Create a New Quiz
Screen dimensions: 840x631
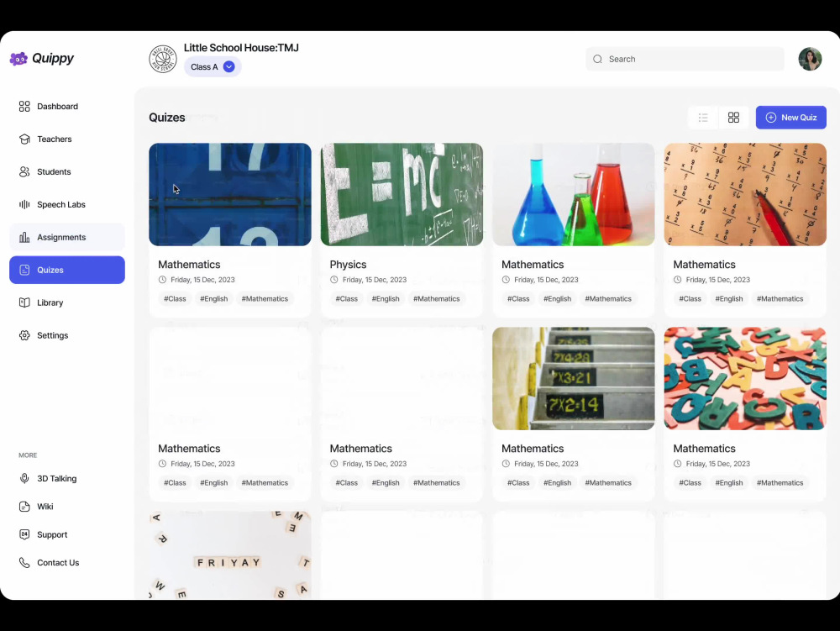[x=791, y=118]
